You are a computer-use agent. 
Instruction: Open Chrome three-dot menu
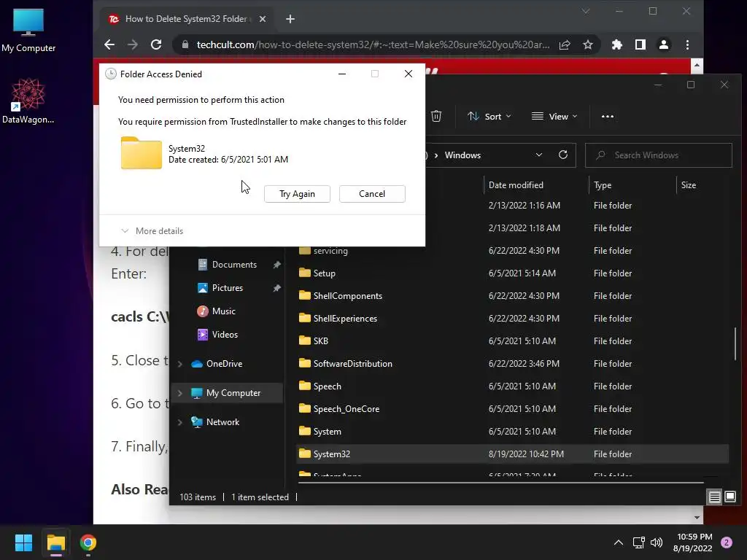coord(687,44)
